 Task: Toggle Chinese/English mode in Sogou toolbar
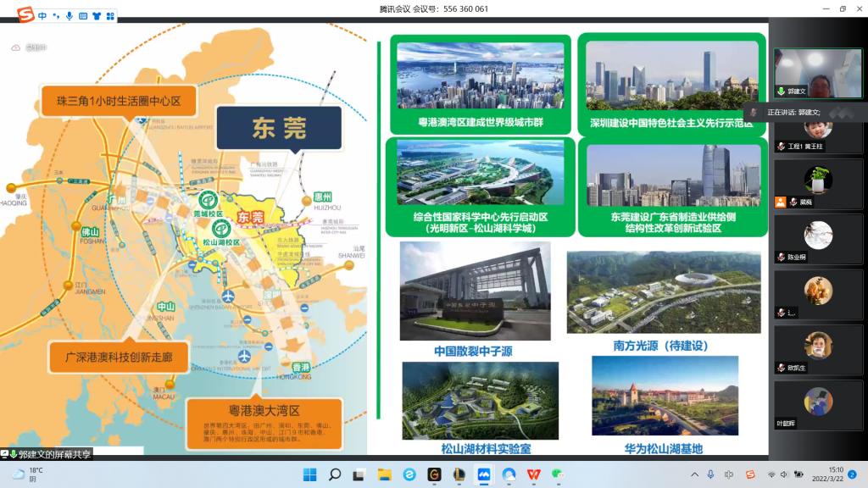coord(42,15)
